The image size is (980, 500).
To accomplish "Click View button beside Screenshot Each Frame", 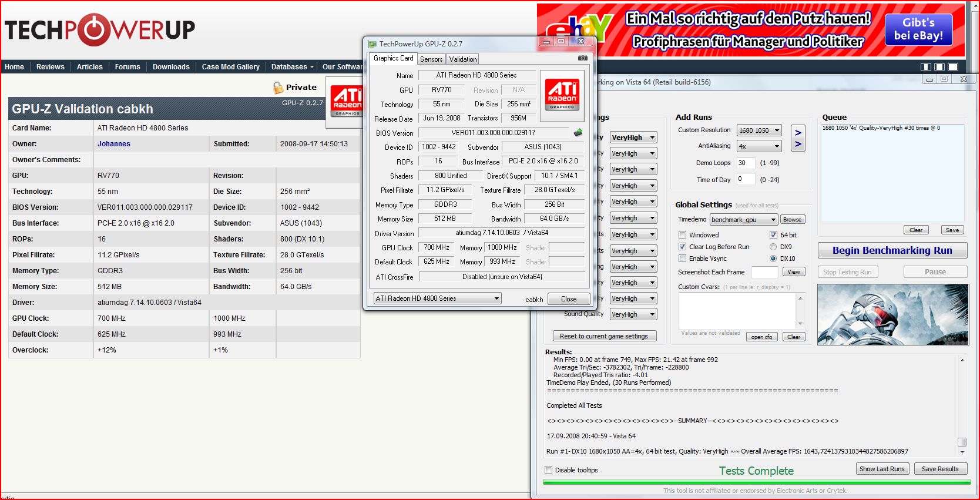I will pos(794,272).
